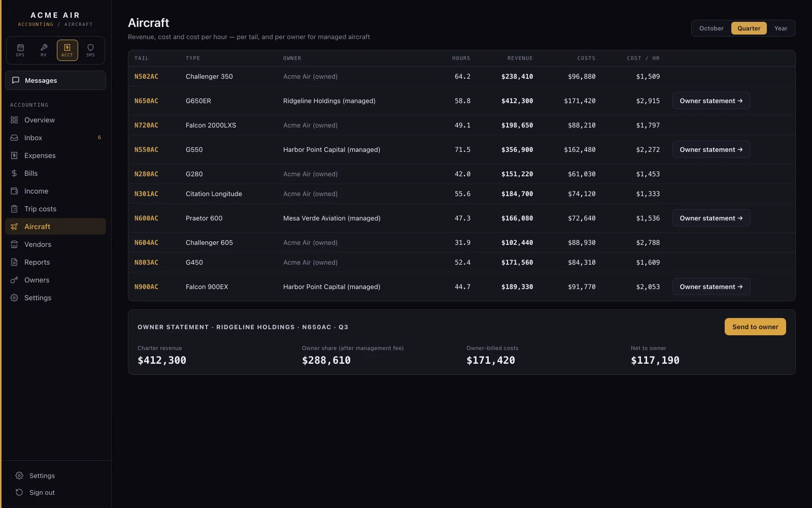812x508 pixels.
Task: Click Send to owner button
Action: pyautogui.click(x=755, y=327)
